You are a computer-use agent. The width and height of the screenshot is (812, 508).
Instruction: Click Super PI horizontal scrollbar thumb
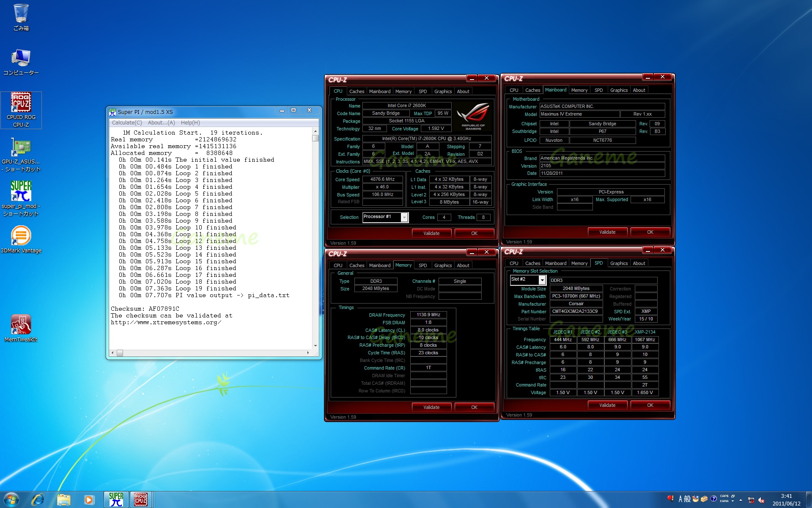tap(120, 353)
